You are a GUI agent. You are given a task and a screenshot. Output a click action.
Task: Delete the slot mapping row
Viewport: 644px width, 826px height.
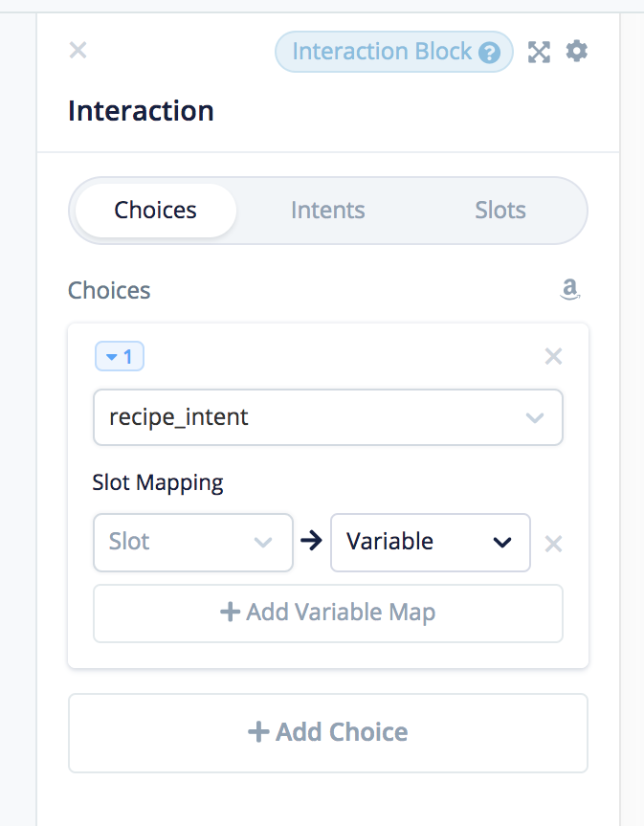pos(553,544)
